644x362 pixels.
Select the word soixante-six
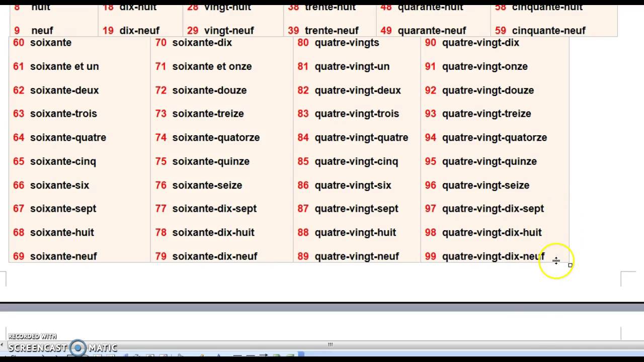pos(59,185)
